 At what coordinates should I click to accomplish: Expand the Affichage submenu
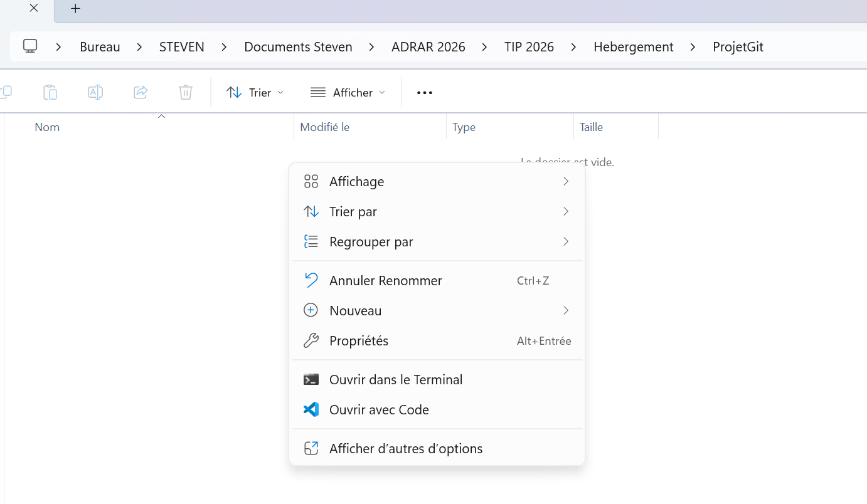[437, 181]
